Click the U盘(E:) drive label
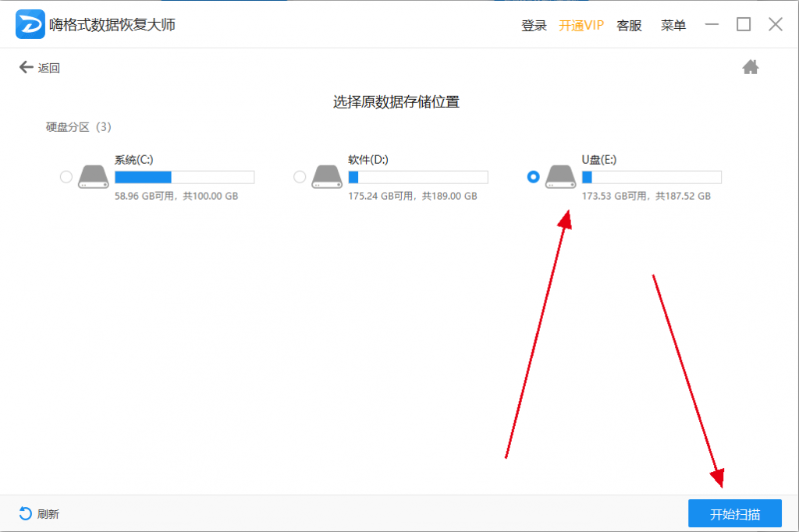The width and height of the screenshot is (799, 532). click(x=598, y=160)
